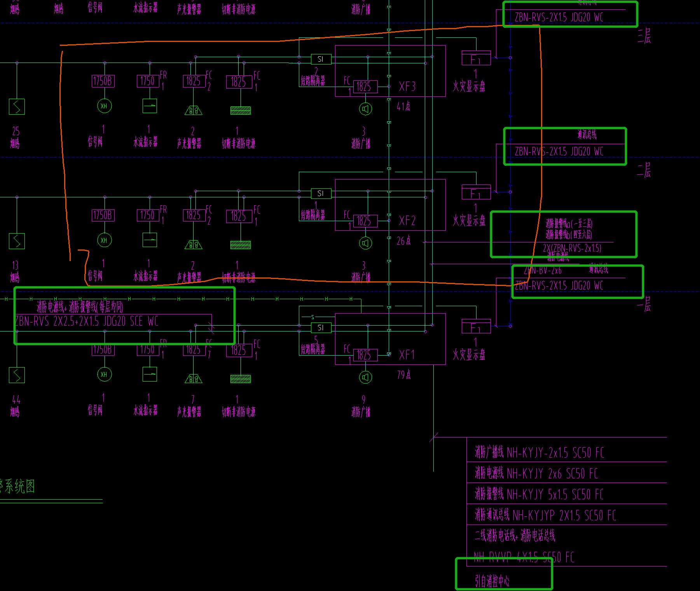Select the '二层' floor label

pos(644,170)
